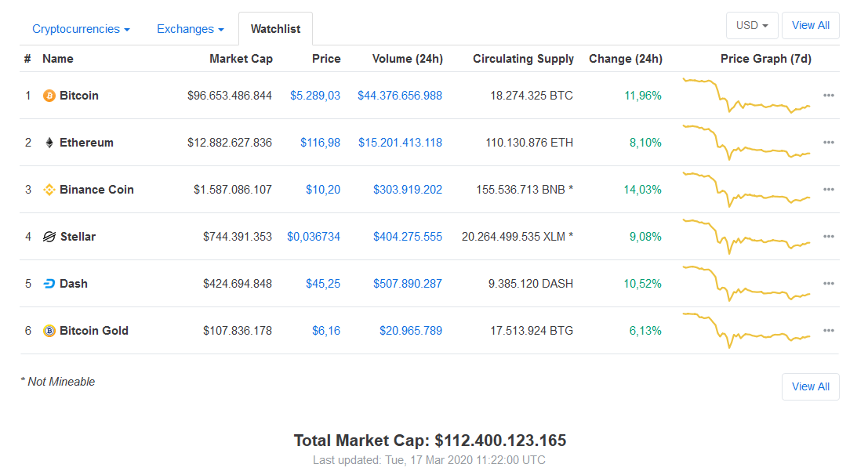
Task: Open the three-dot menu for Stellar row
Action: coord(828,237)
